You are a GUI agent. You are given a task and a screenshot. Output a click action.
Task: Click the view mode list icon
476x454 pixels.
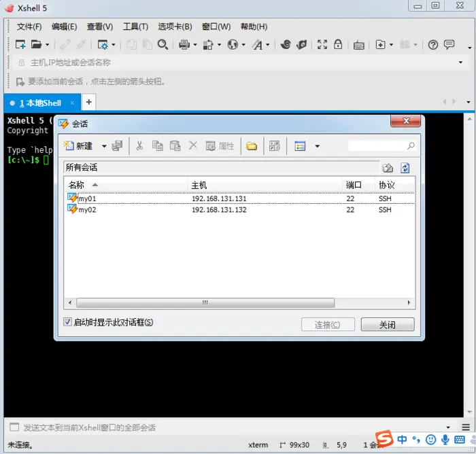pos(300,146)
